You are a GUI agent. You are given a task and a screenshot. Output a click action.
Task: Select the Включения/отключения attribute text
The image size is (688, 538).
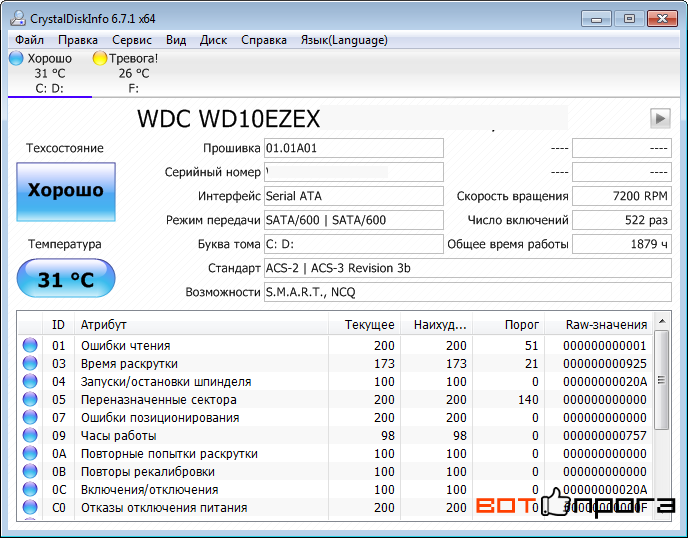(149, 490)
